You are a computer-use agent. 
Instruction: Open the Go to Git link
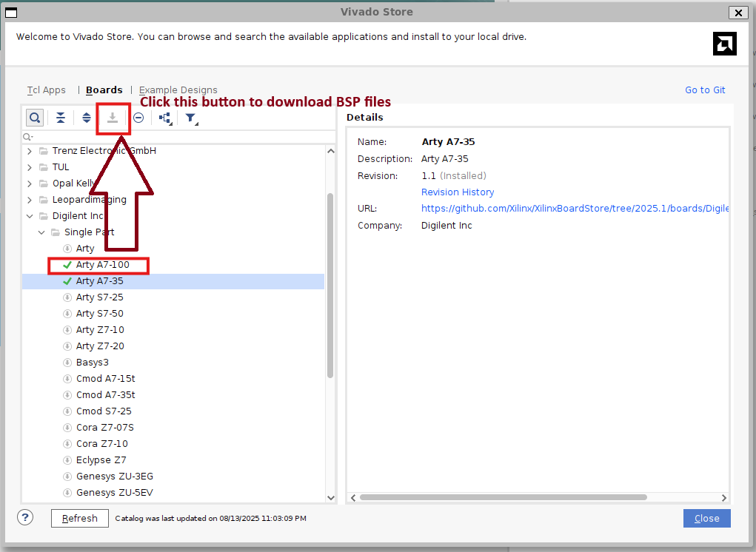pyautogui.click(x=705, y=90)
